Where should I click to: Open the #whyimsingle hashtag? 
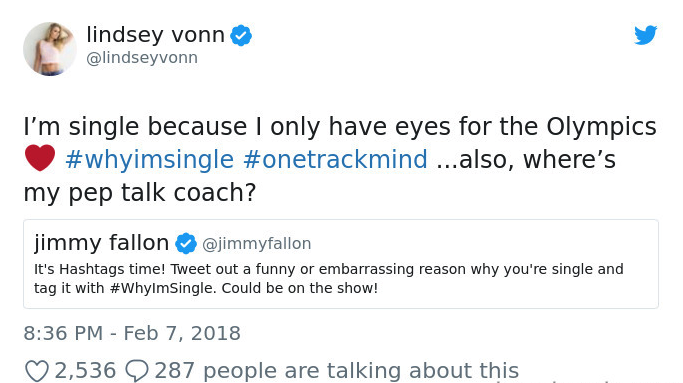(x=149, y=159)
